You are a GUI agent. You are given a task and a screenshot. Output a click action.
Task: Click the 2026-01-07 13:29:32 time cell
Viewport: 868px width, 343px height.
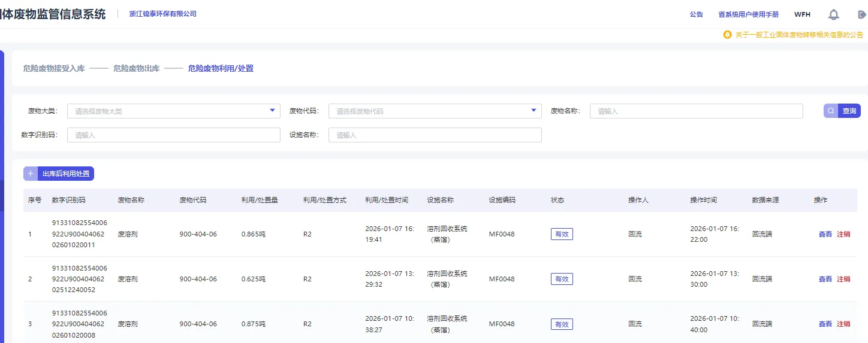click(390, 279)
